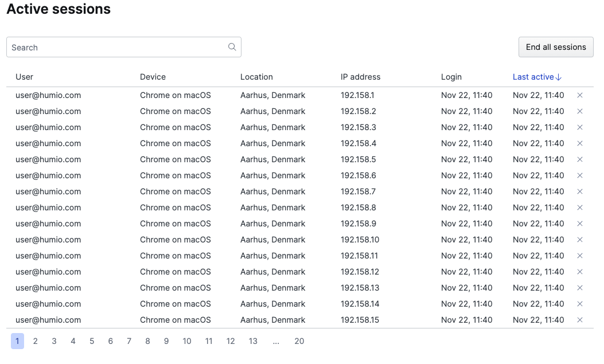End the session with IP 192.158.15
Screen dimensions: 604x364
pyautogui.click(x=580, y=320)
